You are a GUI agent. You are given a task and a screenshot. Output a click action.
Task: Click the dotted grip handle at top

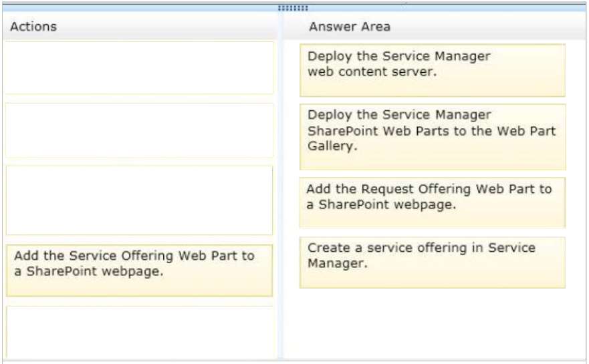[x=293, y=8]
